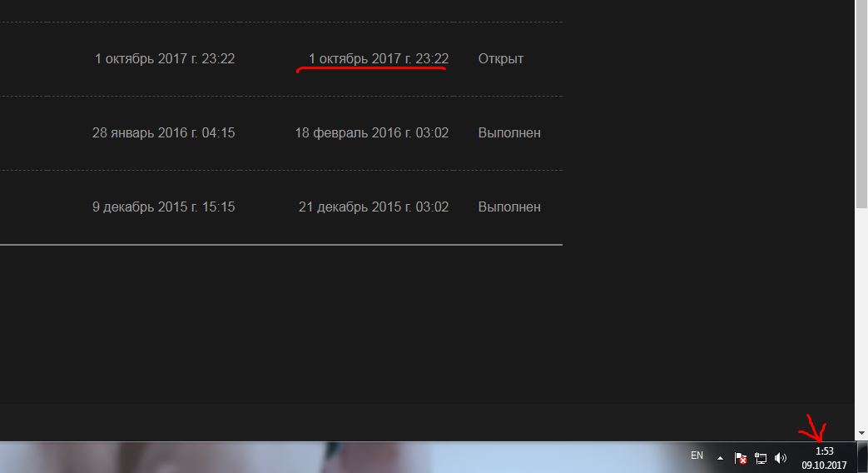Viewport: 868px width, 473px height.
Task: Select the 21 декабрь 2015 г. 03:02 date
Action: (x=374, y=207)
